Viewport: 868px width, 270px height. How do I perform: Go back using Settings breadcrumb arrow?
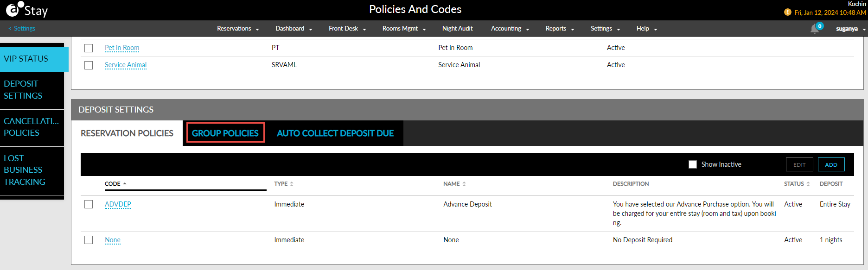10,29
